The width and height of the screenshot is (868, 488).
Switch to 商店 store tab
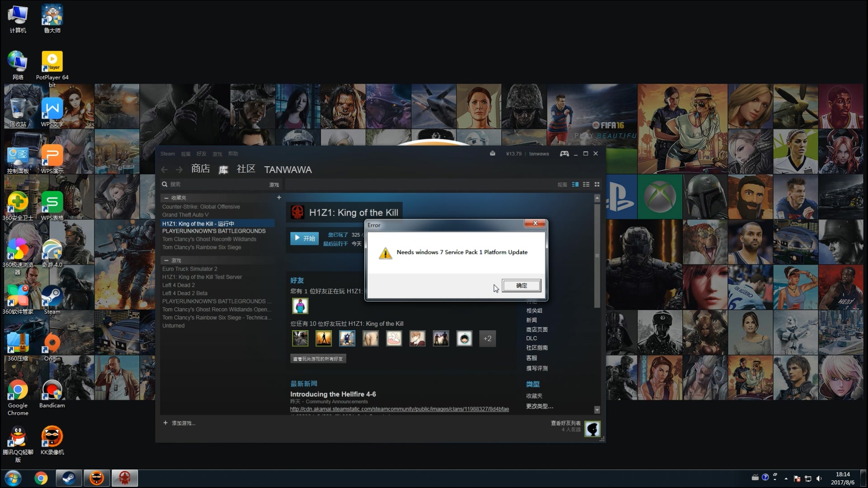[200, 169]
